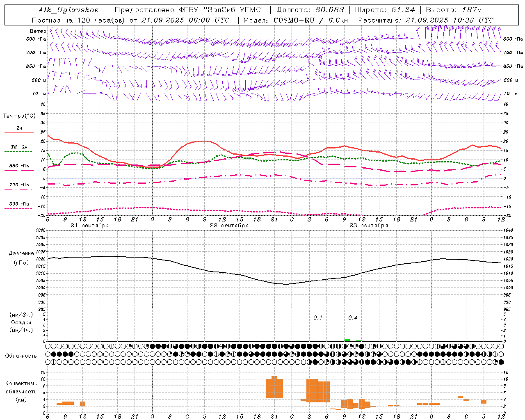The image size is (525, 420).
Task: Click the Рассчитано: 21.09.2025 10:38 UTC text
Action: tap(426, 20)
